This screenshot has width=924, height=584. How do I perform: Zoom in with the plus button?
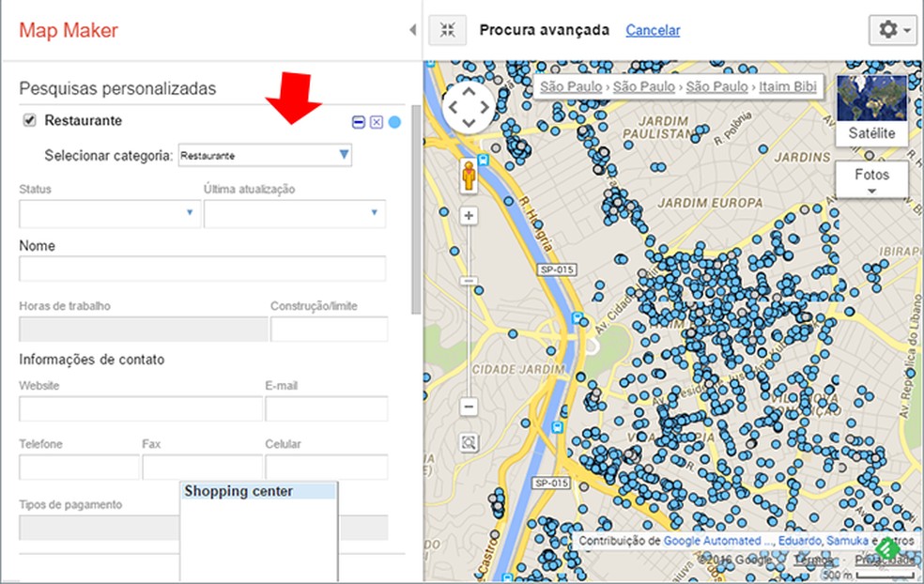click(x=469, y=216)
